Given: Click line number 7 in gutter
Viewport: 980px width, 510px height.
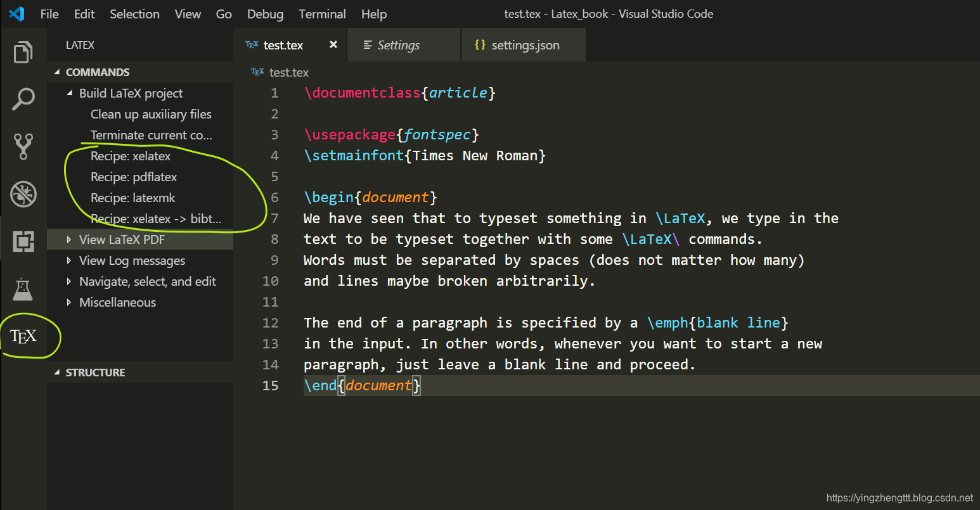Looking at the screenshot, I should 274,219.
